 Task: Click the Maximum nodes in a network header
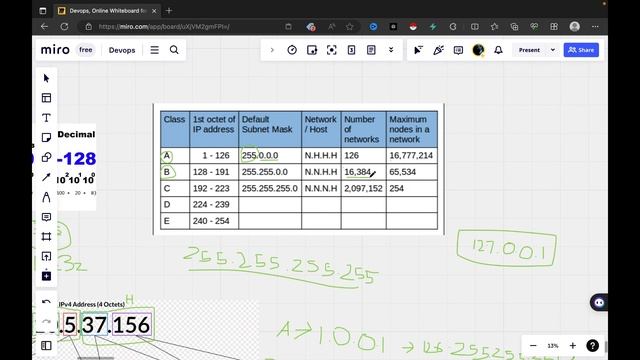click(x=411, y=129)
